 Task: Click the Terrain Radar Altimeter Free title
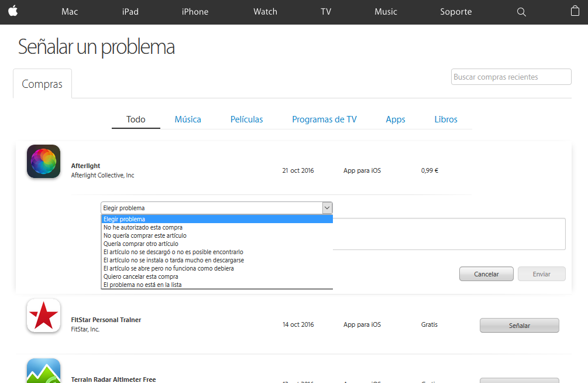pyautogui.click(x=114, y=379)
